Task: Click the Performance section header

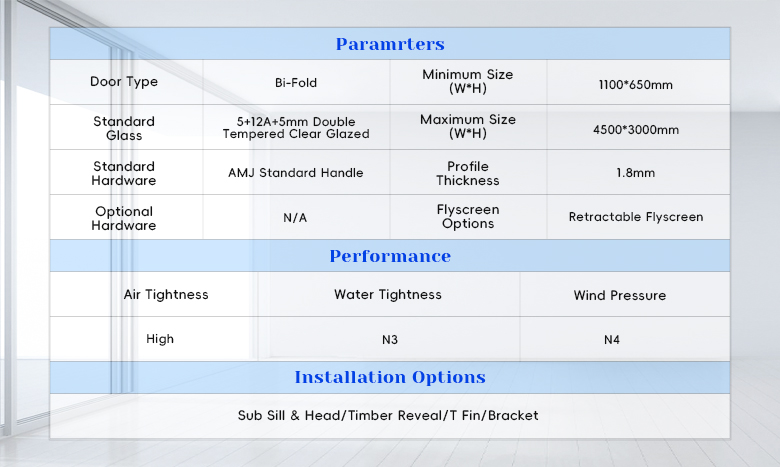Action: click(390, 256)
